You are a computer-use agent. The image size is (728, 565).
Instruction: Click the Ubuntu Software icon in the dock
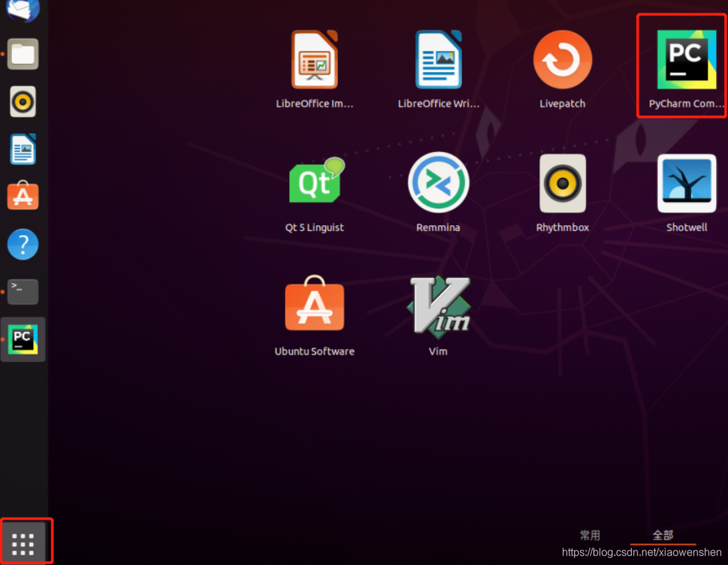(23, 196)
